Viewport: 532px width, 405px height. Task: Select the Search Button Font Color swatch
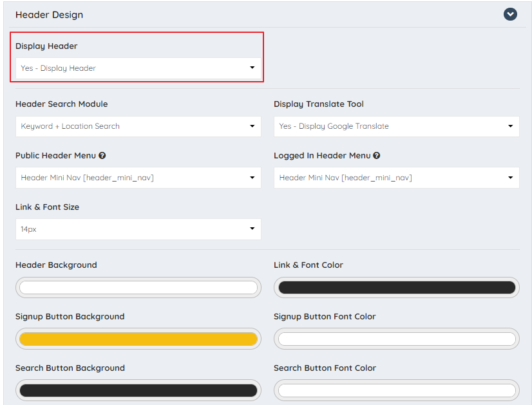point(396,390)
